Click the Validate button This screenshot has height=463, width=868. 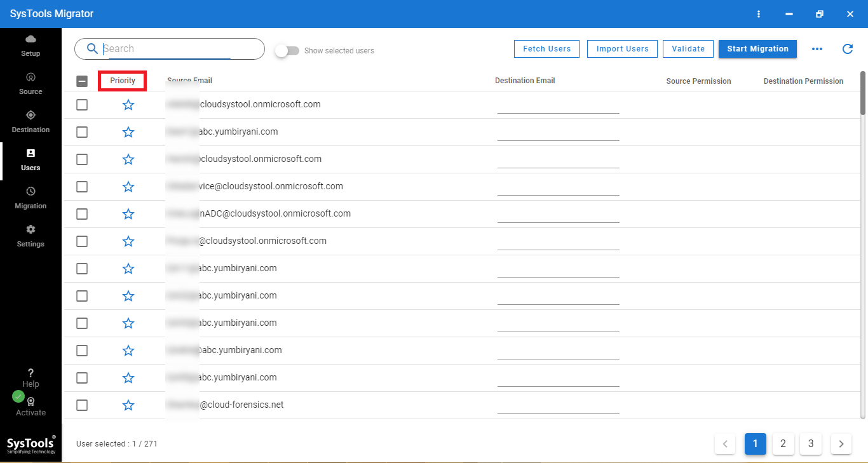[x=688, y=49]
